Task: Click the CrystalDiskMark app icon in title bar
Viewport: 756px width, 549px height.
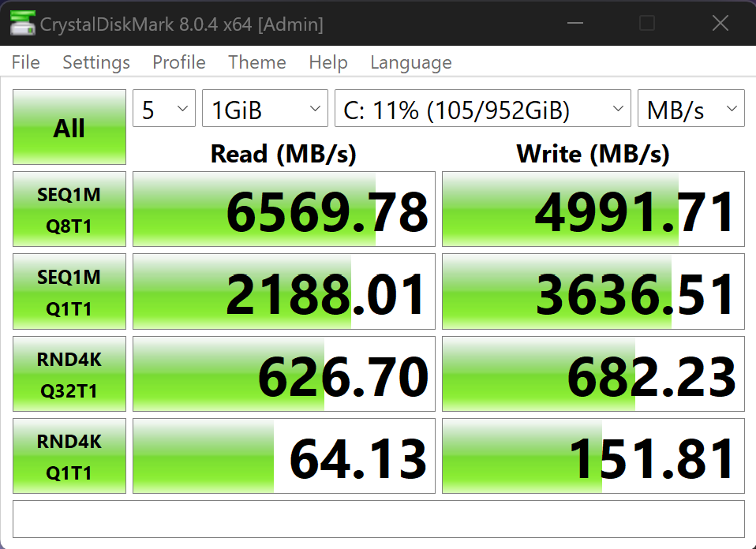Action: click(x=22, y=23)
